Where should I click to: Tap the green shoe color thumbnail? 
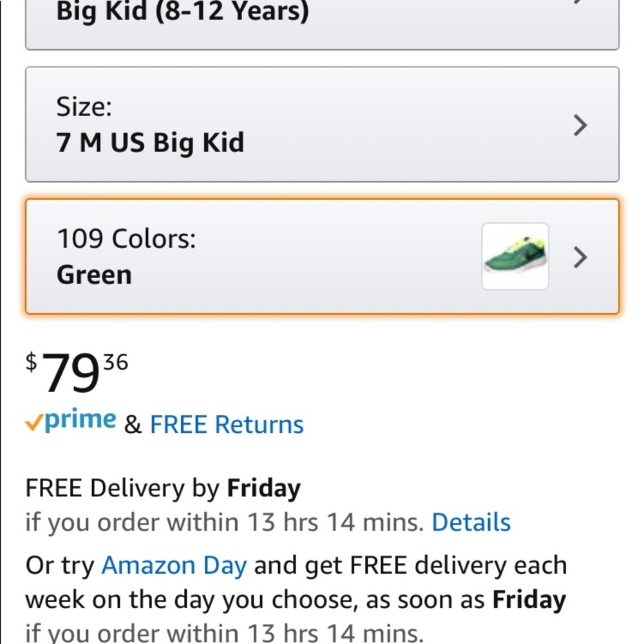pos(515,256)
